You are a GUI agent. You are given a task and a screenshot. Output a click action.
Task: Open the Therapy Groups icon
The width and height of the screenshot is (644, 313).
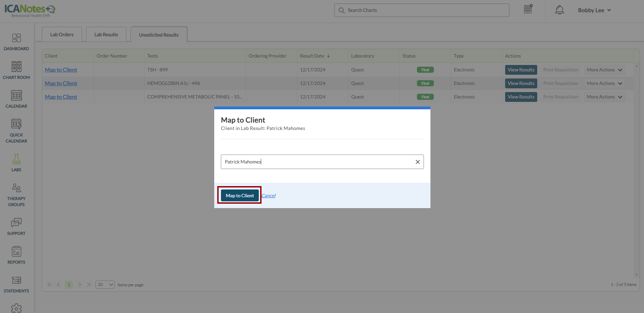click(x=16, y=188)
